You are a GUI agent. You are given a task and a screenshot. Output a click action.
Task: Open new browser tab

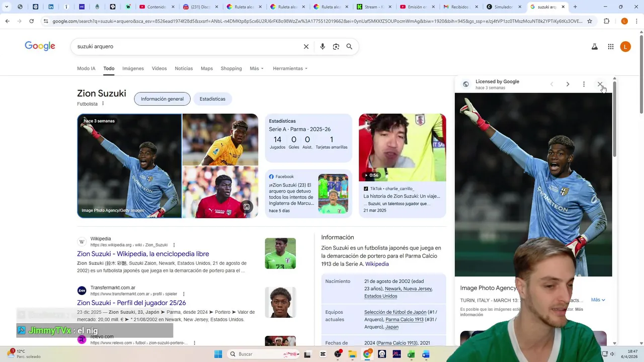tap(575, 7)
